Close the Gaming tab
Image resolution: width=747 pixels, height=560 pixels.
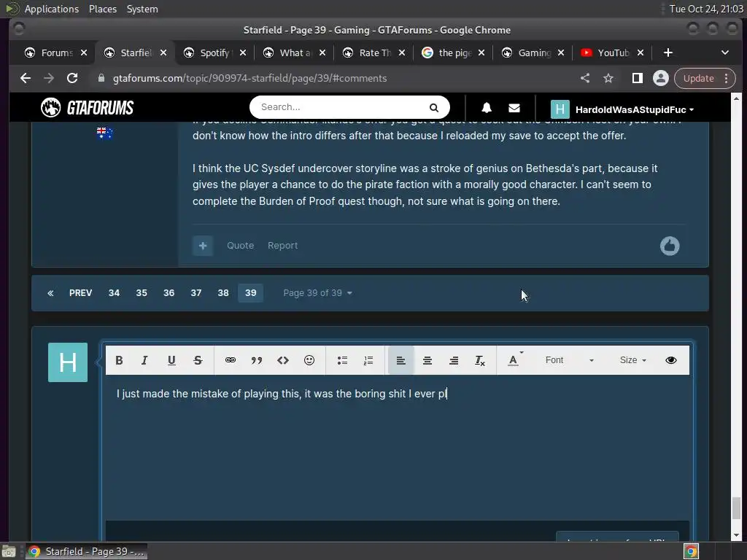click(x=561, y=52)
